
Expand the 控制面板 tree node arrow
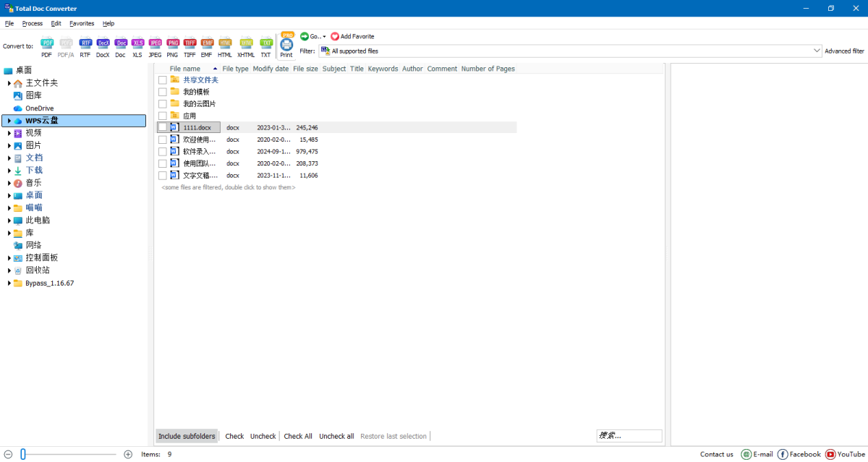pos(9,258)
